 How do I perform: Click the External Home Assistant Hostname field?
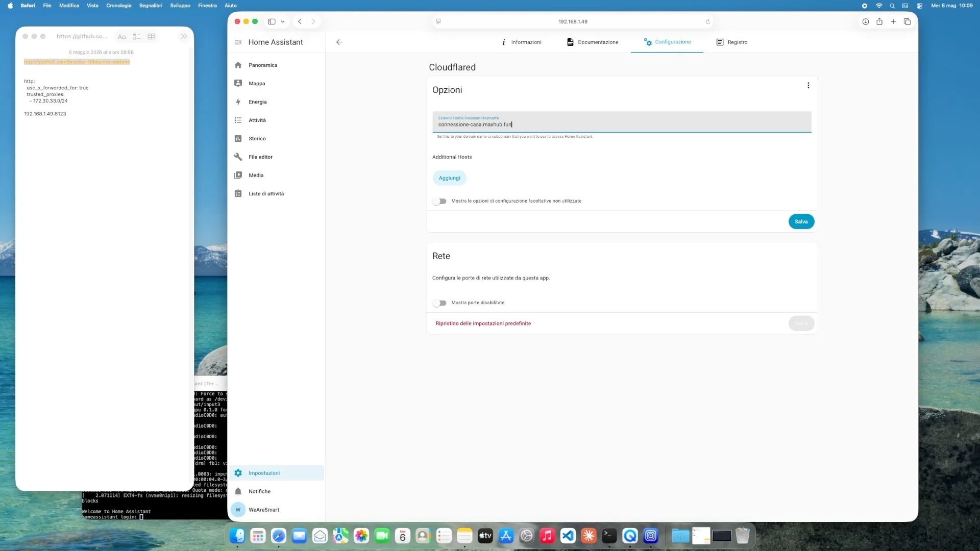coord(622,122)
